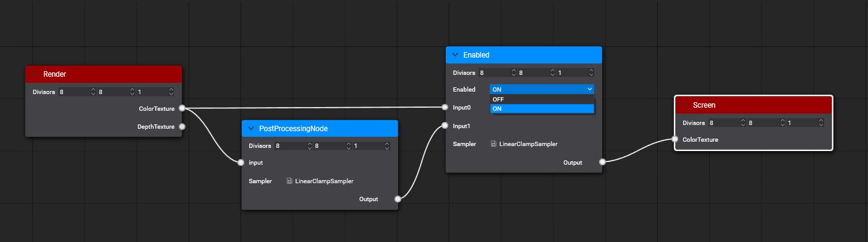868x242 pixels.
Task: Collapse the PostProcessingNode using its chevron
Action: [x=251, y=128]
